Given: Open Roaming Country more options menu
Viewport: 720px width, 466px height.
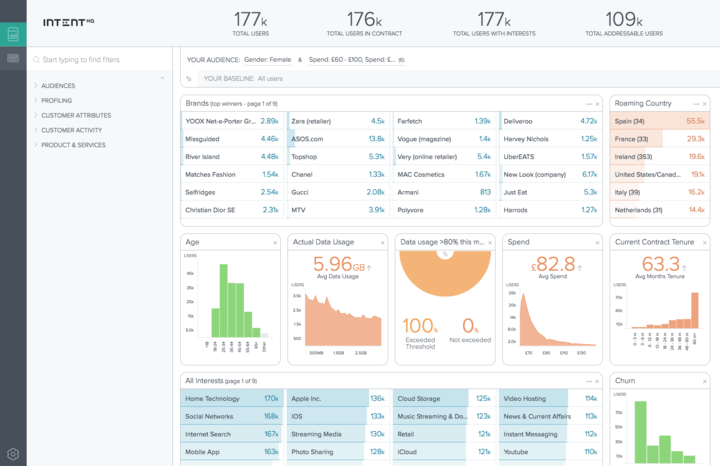Looking at the screenshot, I should (x=697, y=104).
